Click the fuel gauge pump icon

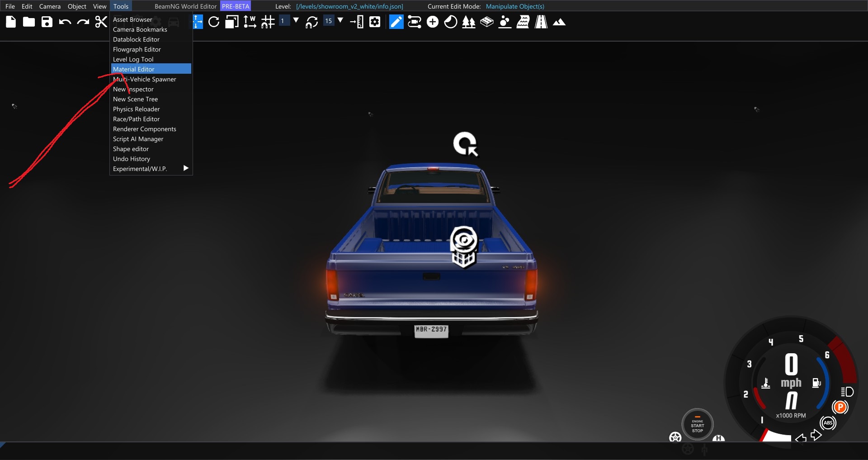(816, 383)
